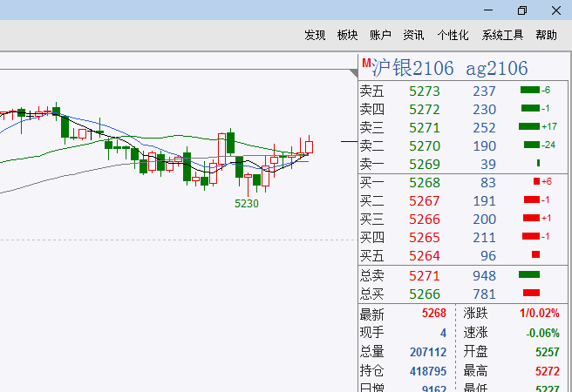Screen dimensions: 572x392
Task: Click the 沪银2106 ag2106 contract title
Action: 450,68
